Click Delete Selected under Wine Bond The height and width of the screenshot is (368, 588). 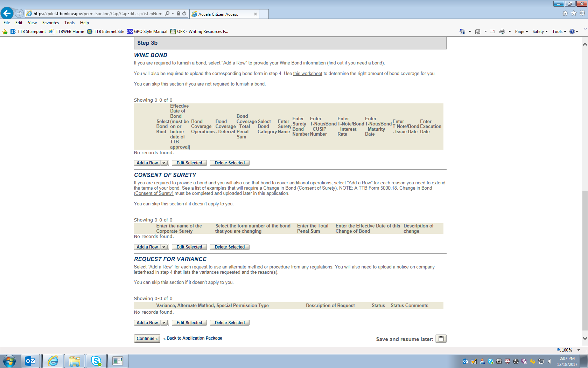click(x=230, y=163)
